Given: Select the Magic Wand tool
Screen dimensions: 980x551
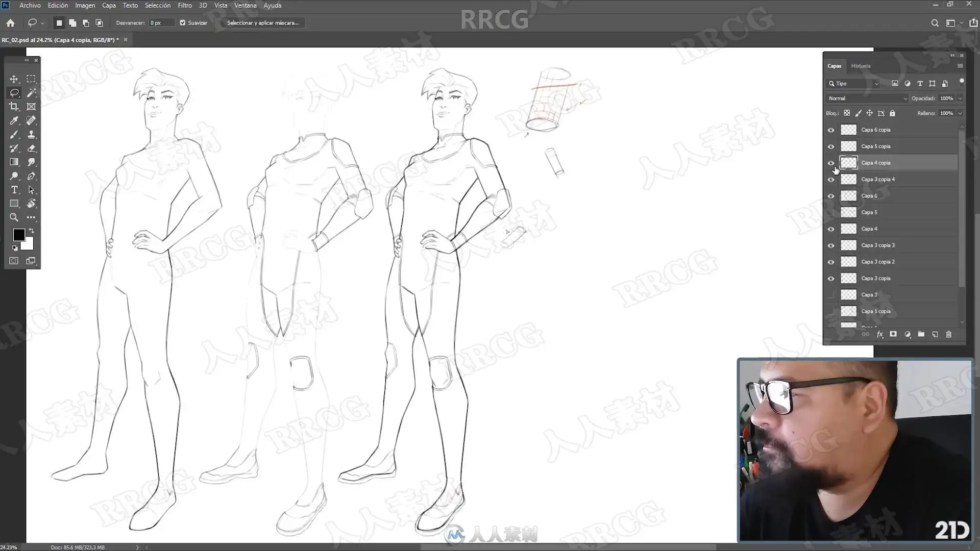Looking at the screenshot, I should (31, 93).
